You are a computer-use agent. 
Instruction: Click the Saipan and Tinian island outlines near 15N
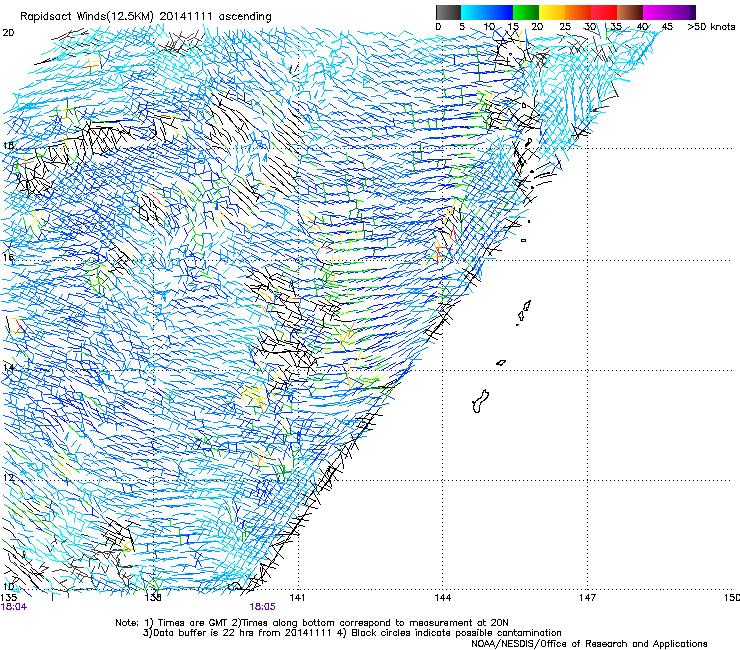point(524,312)
